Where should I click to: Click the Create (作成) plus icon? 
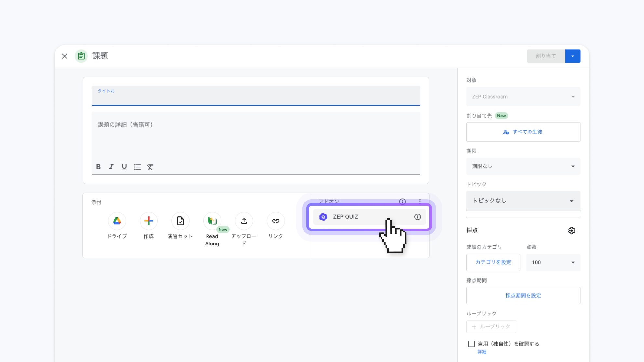pos(149,221)
